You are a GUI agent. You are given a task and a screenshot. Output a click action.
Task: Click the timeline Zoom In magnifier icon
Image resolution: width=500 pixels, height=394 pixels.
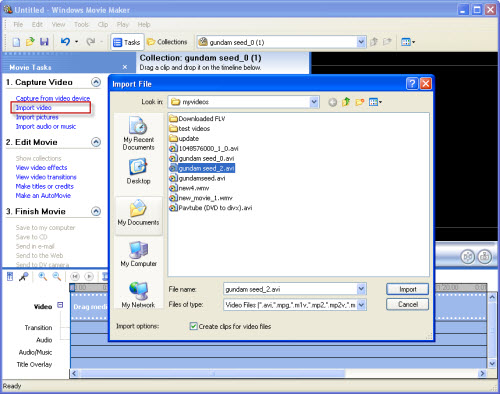(42, 276)
